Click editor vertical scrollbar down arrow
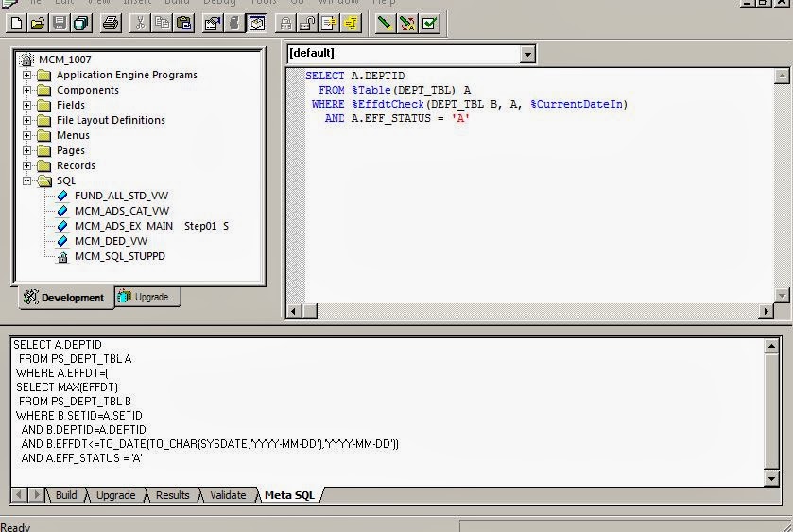793x532 pixels. [782, 296]
